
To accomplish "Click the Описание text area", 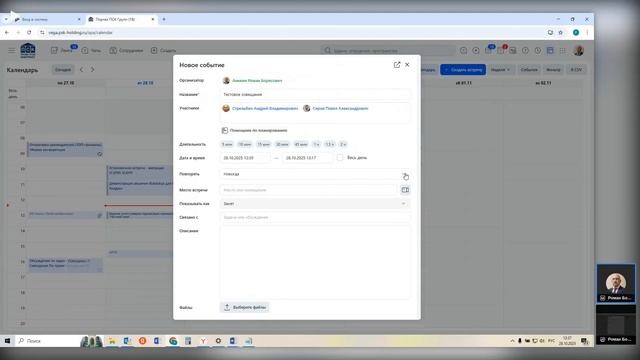I will pos(315,262).
